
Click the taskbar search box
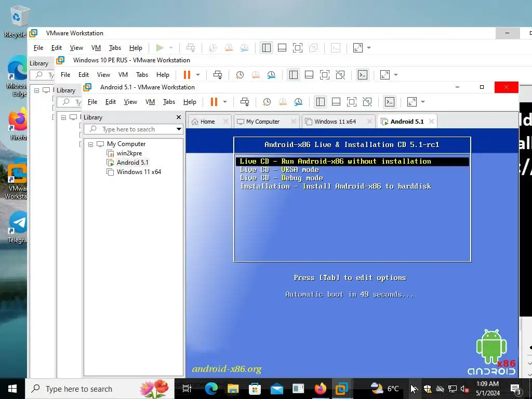point(100,389)
